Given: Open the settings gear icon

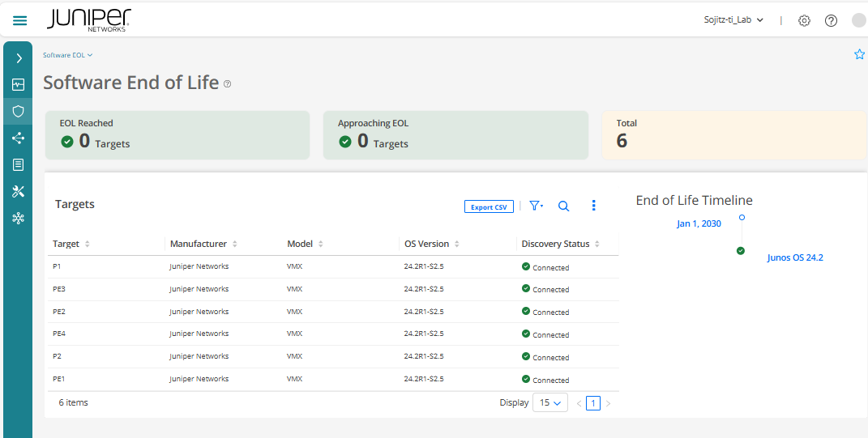Looking at the screenshot, I should coord(804,20).
